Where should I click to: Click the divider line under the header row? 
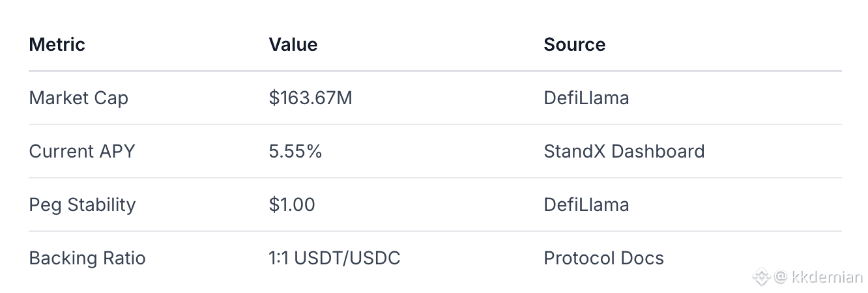[435, 71]
